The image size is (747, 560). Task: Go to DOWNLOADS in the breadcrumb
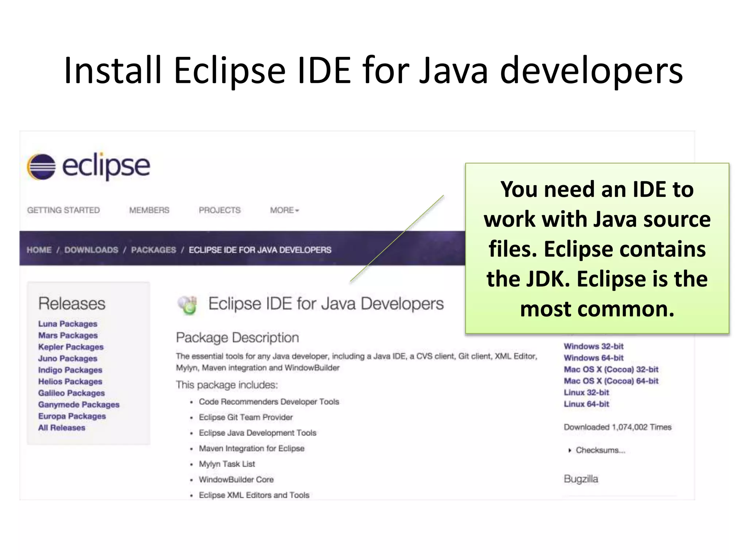[91, 250]
